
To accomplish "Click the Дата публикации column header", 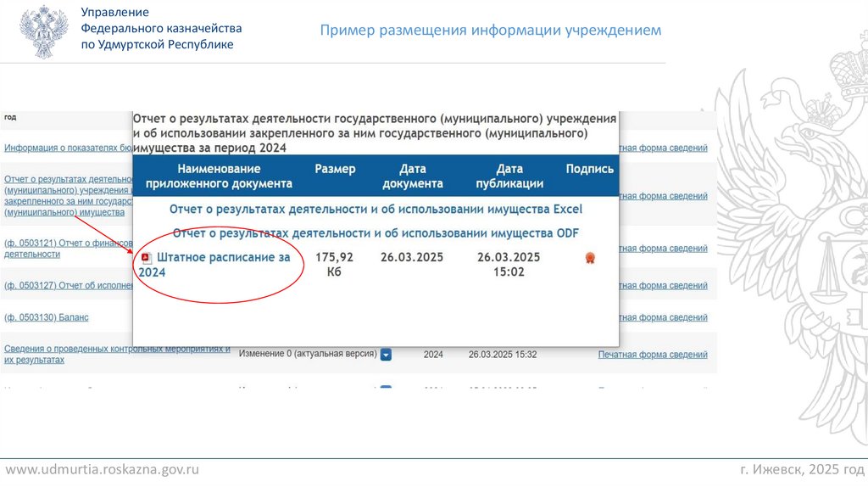I will [509, 176].
